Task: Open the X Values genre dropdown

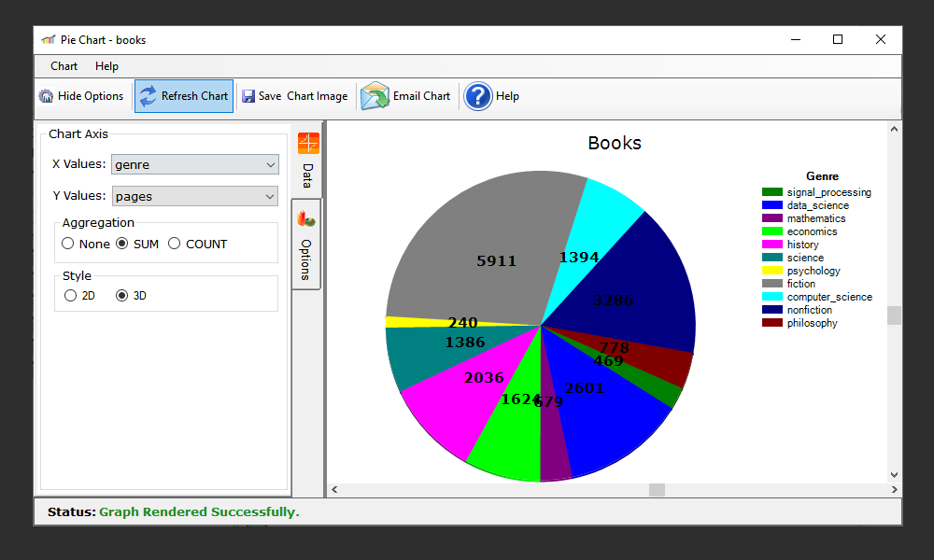Action: tap(195, 164)
